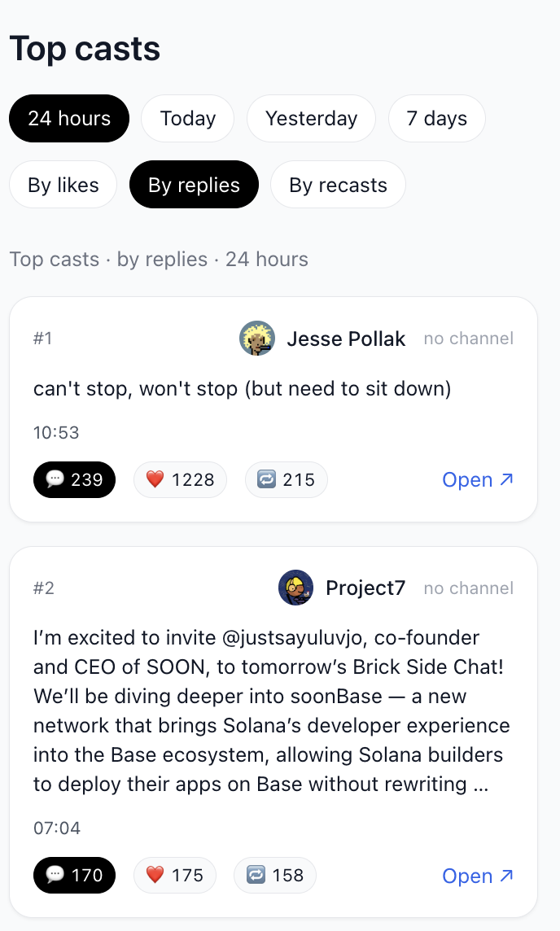Click the 170 replies badge

(x=74, y=876)
